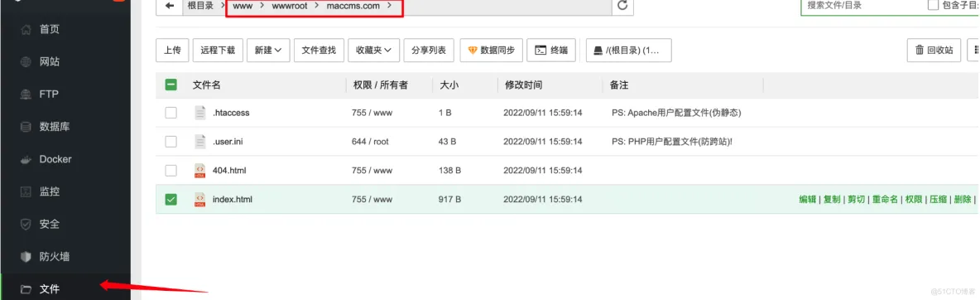Sort by 大小 column header
This screenshot has width=980, height=300.
[x=449, y=85]
